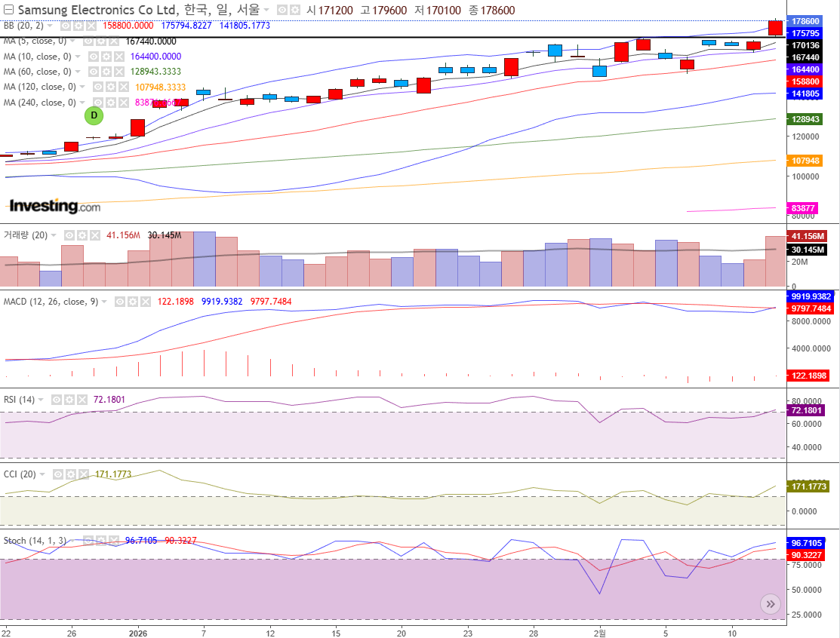Remove the RSI (14) indicator

tap(82, 399)
